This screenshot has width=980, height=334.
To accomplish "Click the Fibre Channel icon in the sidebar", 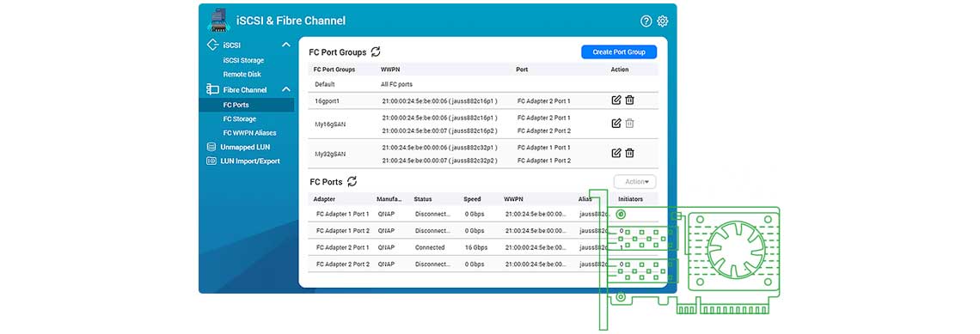I will (212, 90).
